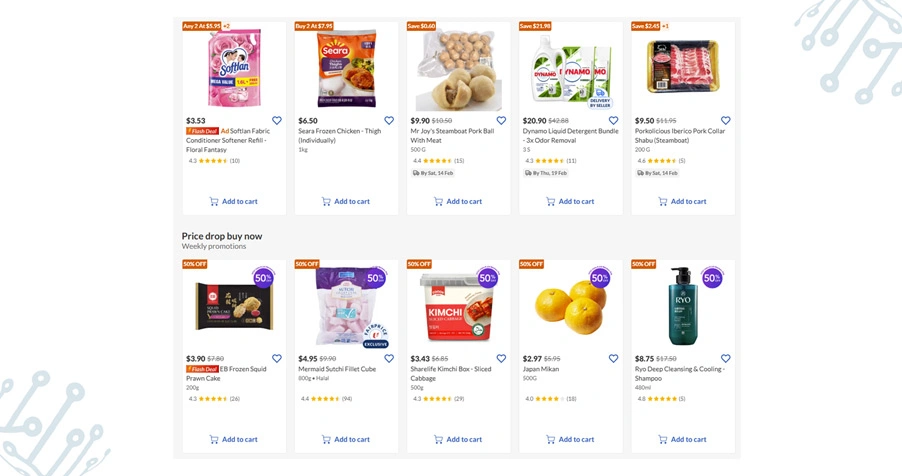
Task: Add Ryo Deep Cleansing Shampoo to cart
Action: tap(682, 439)
